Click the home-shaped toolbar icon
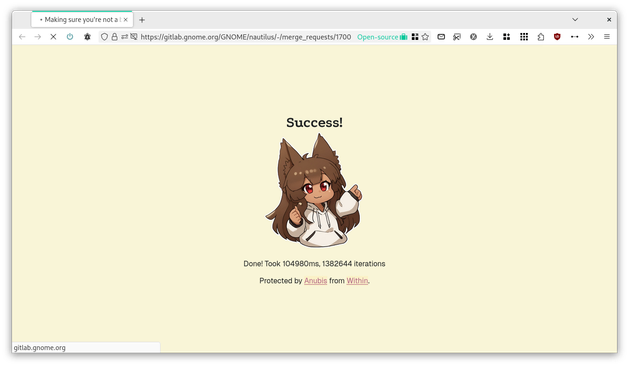This screenshot has width=629, height=366. pos(541,37)
